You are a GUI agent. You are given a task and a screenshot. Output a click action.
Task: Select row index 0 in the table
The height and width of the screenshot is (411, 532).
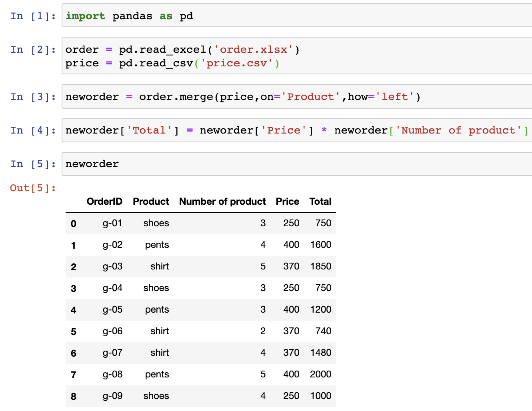(74, 223)
